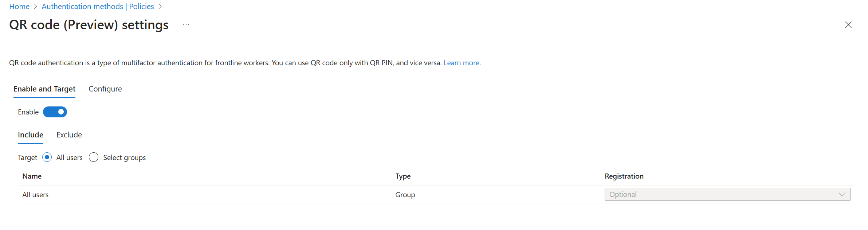Open the Learn more link
Image resolution: width=868 pixels, height=230 pixels.
point(461,63)
